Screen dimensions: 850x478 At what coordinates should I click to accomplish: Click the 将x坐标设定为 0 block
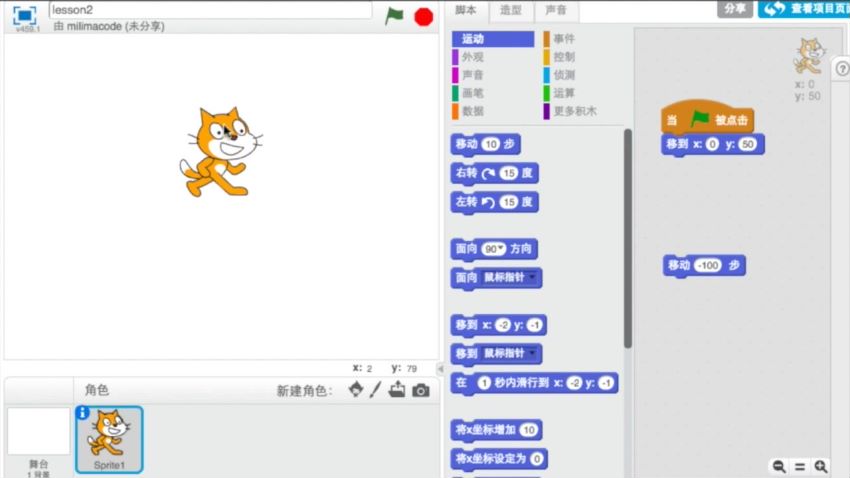tap(499, 459)
